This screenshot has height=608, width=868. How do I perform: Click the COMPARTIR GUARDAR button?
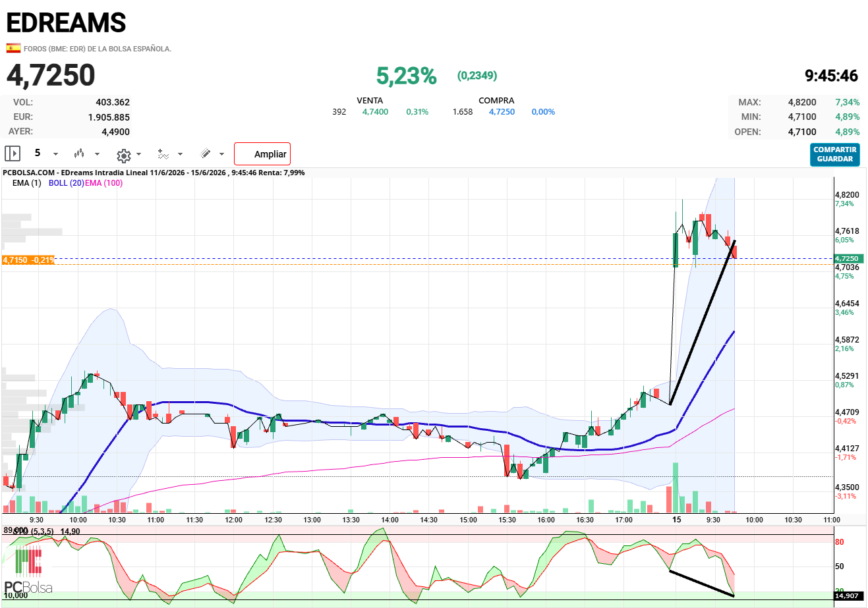tap(835, 155)
